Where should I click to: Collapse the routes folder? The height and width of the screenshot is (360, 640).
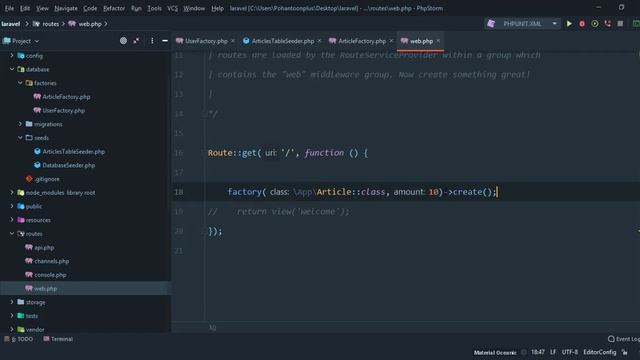pos(11,234)
